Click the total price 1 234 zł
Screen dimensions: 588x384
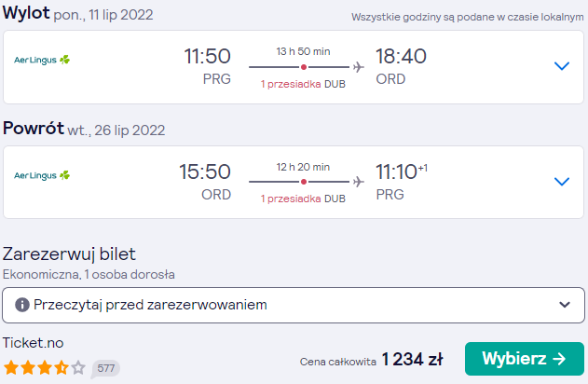pos(412,359)
